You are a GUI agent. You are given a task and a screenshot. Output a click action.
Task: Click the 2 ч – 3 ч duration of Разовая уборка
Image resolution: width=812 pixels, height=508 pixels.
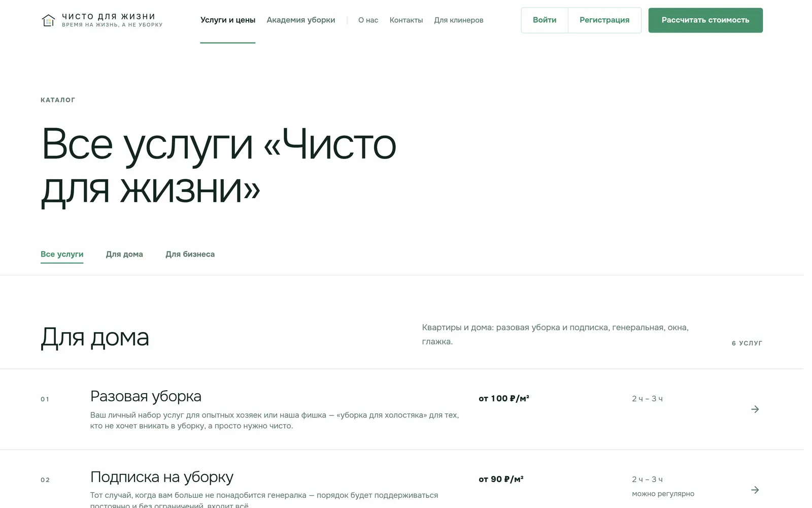[x=647, y=399]
